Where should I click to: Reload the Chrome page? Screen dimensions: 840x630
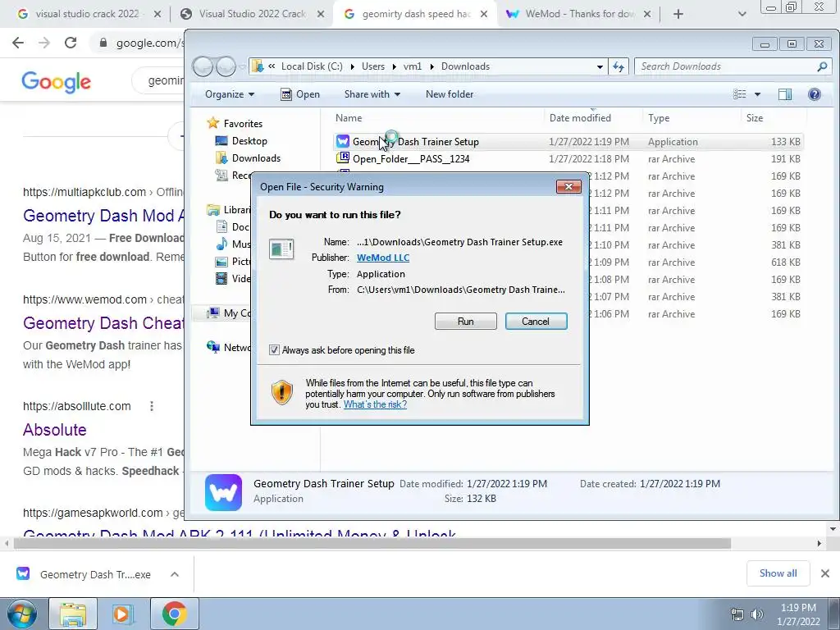pyautogui.click(x=71, y=43)
